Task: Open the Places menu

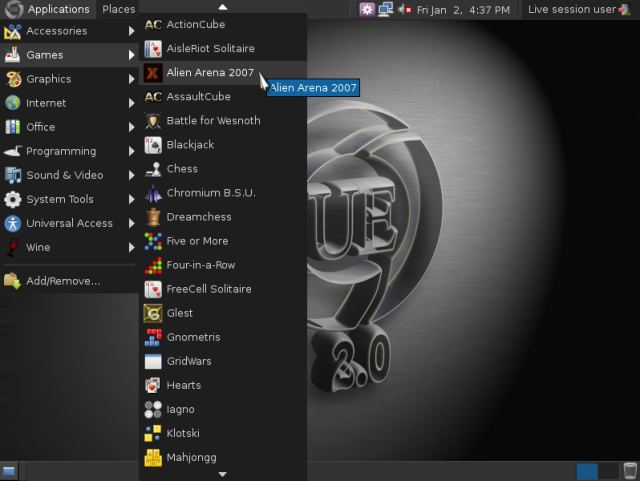Action: [x=118, y=9]
